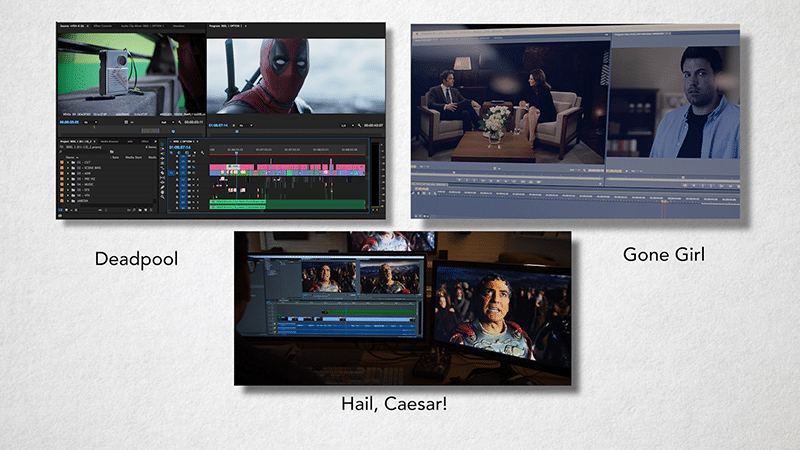Screen dimensions: 800x450
Task: Switch Deadpool project panel to icon view
Action: click(x=66, y=210)
